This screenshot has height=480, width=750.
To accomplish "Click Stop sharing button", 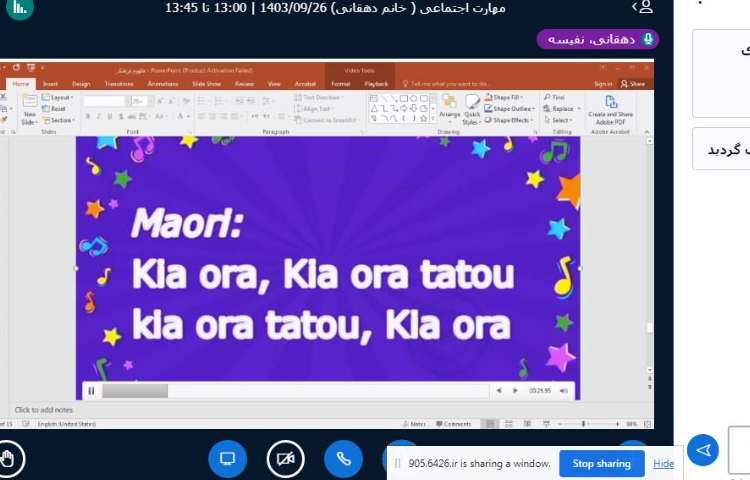I will (601, 463).
